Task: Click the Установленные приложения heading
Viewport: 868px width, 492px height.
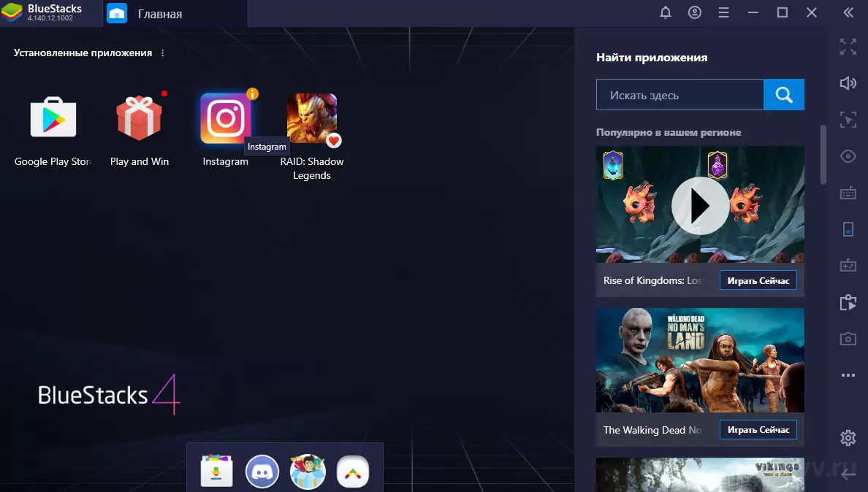Action: [x=83, y=53]
